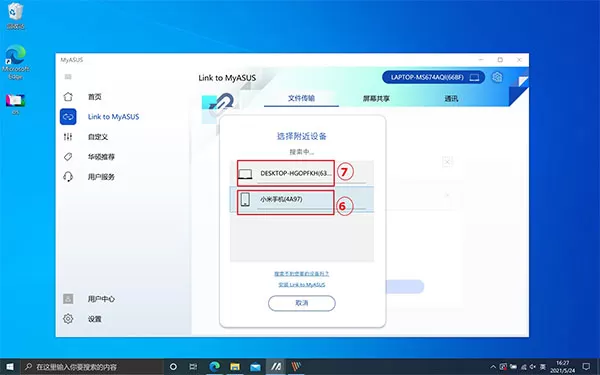The height and width of the screenshot is (375, 600).
Task: Open the taskbar clock showing 16:27
Action: [x=562, y=367]
